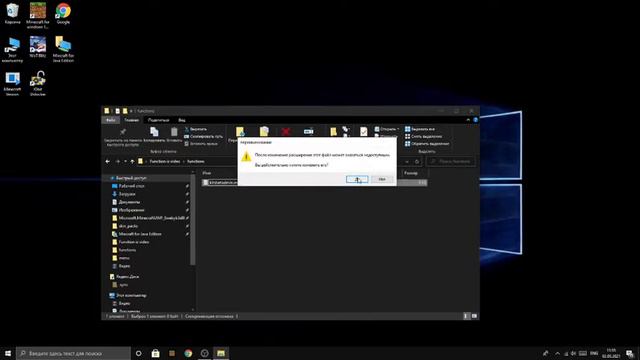The height and width of the screenshot is (360, 640).
Task: Go forward with the forward arrow
Action: (118, 162)
